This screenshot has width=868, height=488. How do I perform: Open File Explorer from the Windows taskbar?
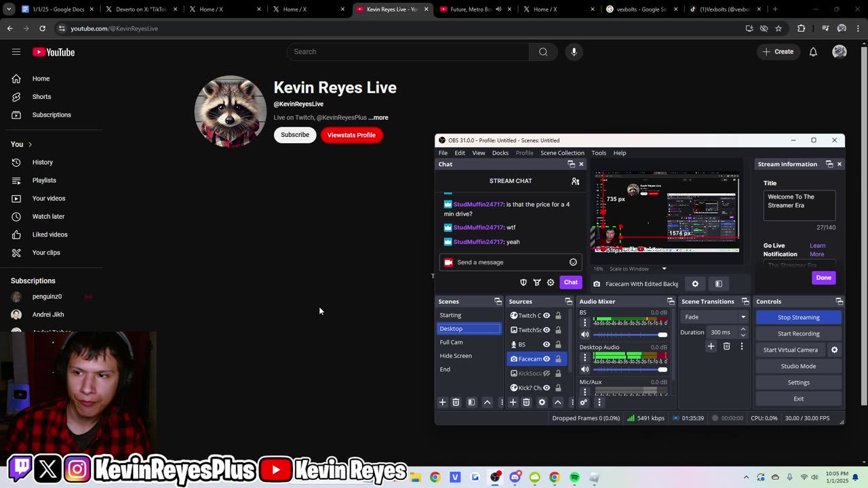click(x=415, y=477)
